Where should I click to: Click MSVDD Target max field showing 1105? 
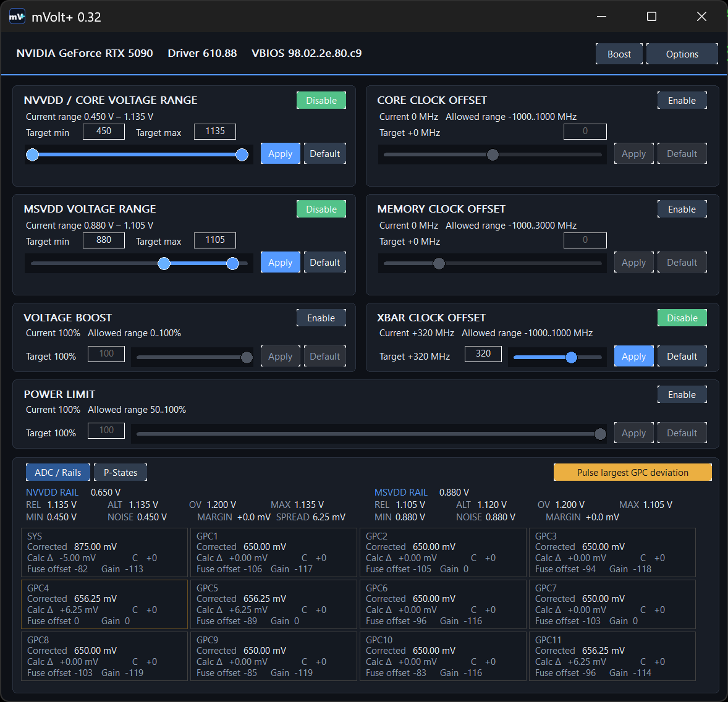pos(215,240)
